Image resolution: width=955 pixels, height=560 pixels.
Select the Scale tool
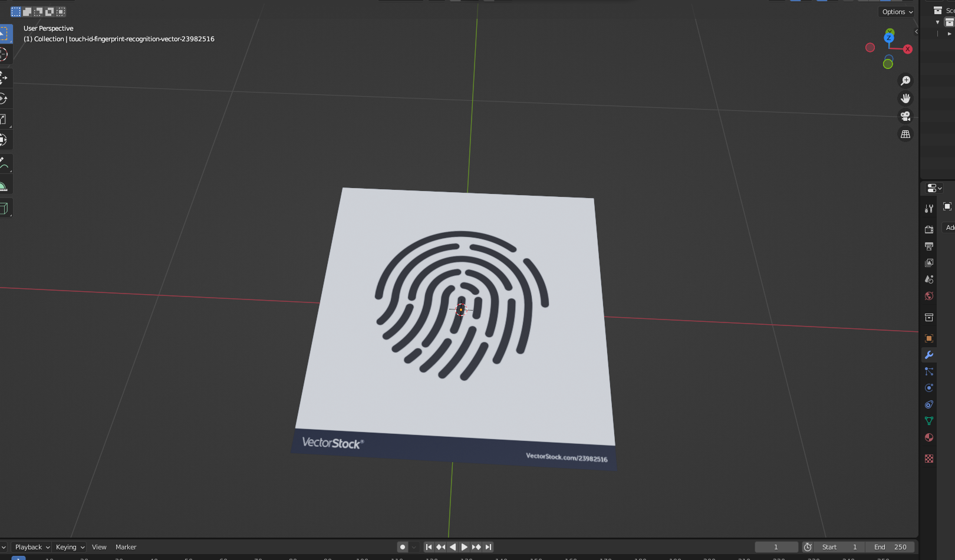click(x=5, y=118)
